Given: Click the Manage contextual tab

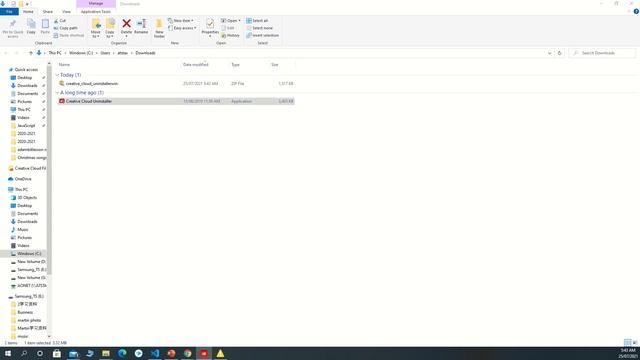Looking at the screenshot, I should 96,4.
